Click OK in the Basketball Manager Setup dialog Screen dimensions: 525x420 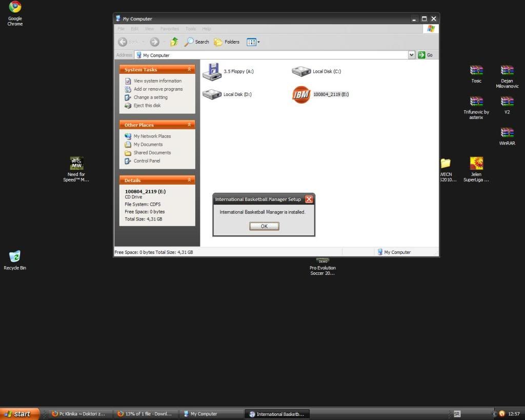(x=264, y=226)
